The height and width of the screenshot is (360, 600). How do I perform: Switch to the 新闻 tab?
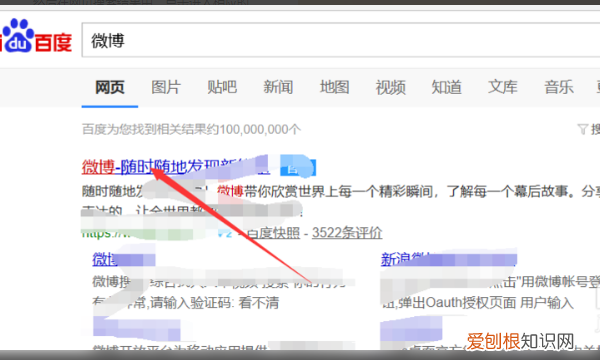click(x=278, y=87)
